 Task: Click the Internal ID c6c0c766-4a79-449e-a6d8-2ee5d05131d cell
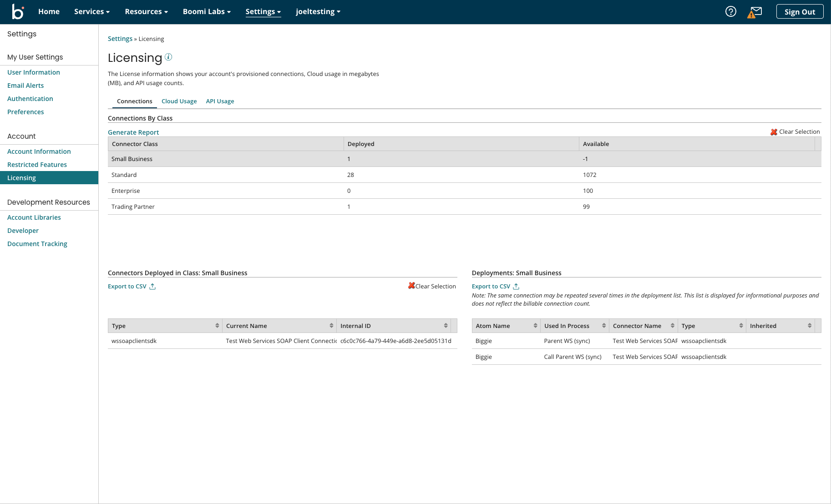click(396, 341)
